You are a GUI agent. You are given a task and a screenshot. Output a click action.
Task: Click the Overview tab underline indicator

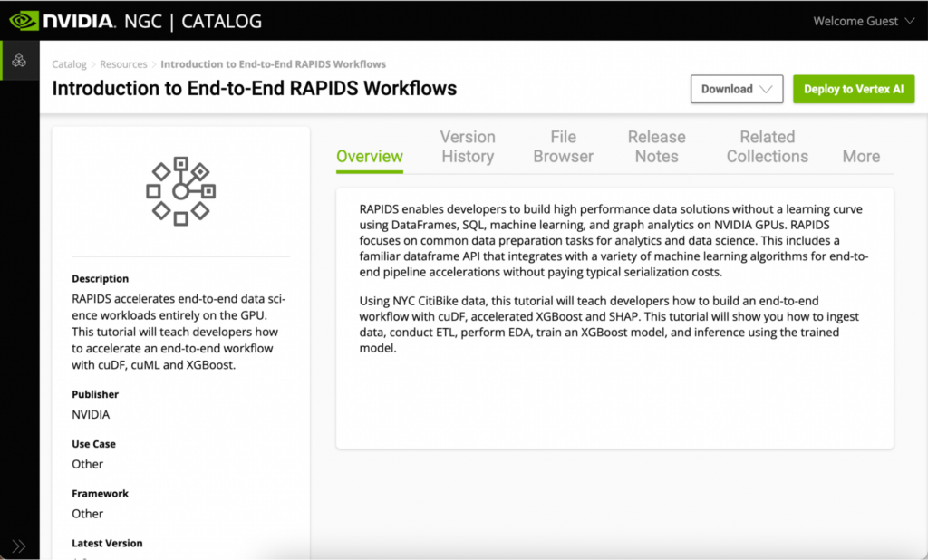(x=369, y=170)
